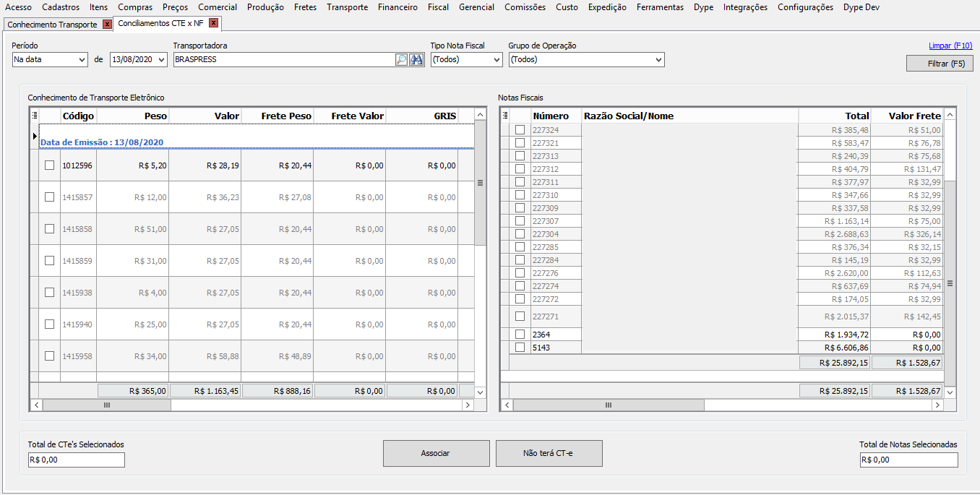Image resolution: width=980 pixels, height=495 pixels.
Task: Select nota fiscal 227271 checkbox
Action: [x=520, y=316]
